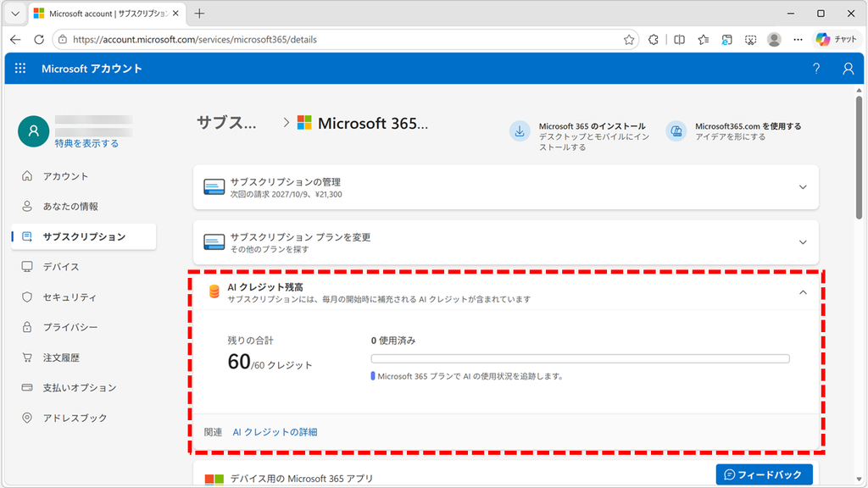868x488 pixels.
Task: Open 支払いオプション in sidebar
Action: pyautogui.click(x=84, y=387)
